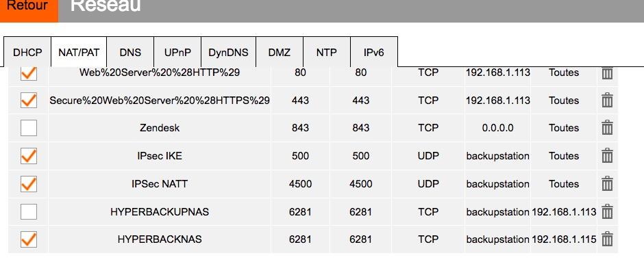644x275 pixels.
Task: Enable the Zendesk rule checkbox
Action: pyautogui.click(x=29, y=128)
